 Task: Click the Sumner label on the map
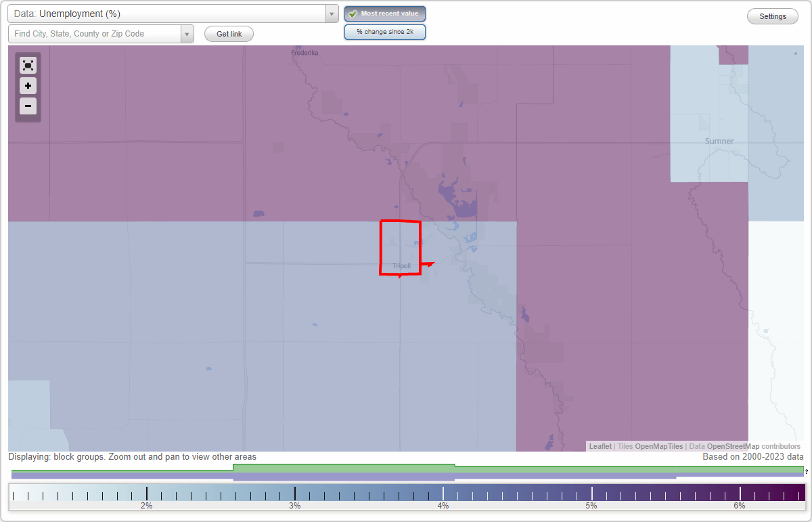pyautogui.click(x=719, y=141)
